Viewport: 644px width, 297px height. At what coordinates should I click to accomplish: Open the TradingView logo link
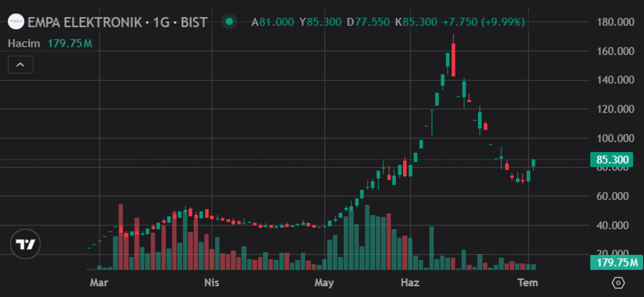pyautogui.click(x=25, y=244)
